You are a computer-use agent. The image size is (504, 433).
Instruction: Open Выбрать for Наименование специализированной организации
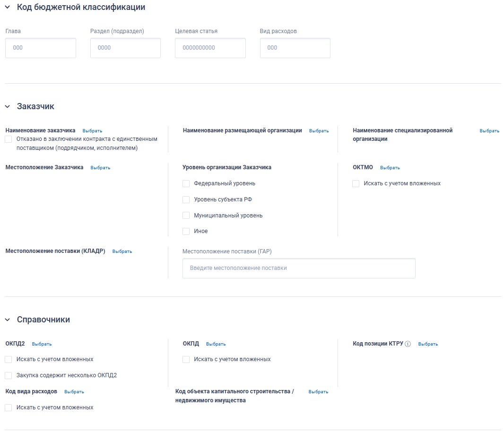coord(489,131)
